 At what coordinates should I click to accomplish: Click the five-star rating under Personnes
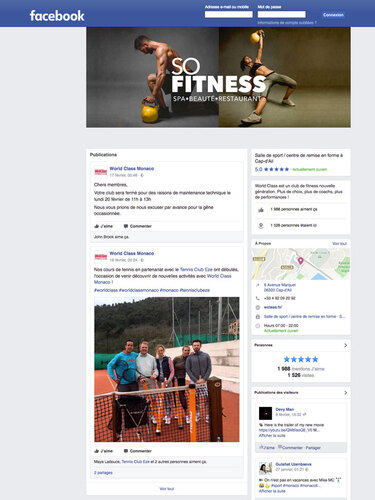[301, 359]
